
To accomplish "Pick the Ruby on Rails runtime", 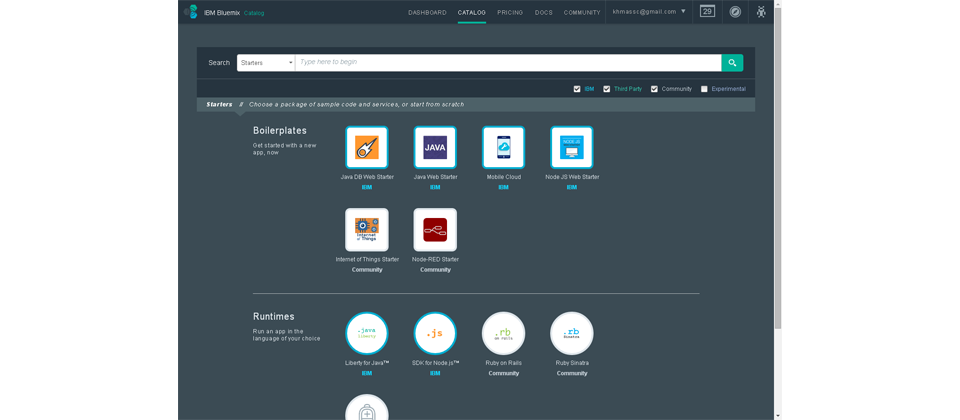I will pos(503,334).
